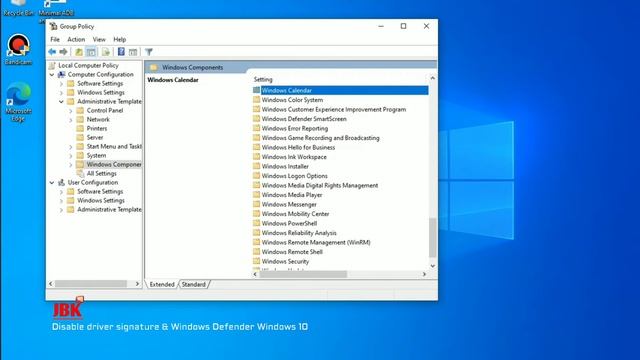The image size is (640, 360).
Task: Click the Printers folder icon in the tree
Action: point(80,128)
